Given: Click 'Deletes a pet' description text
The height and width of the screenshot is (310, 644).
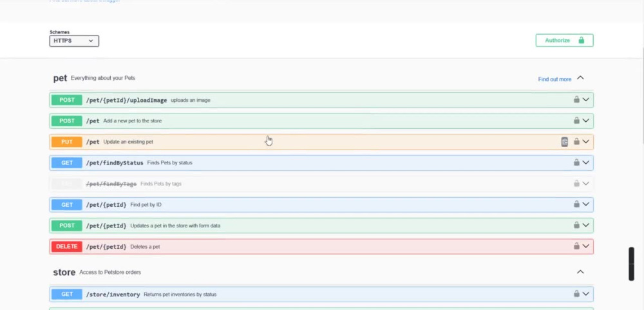Looking at the screenshot, I should 145,247.
